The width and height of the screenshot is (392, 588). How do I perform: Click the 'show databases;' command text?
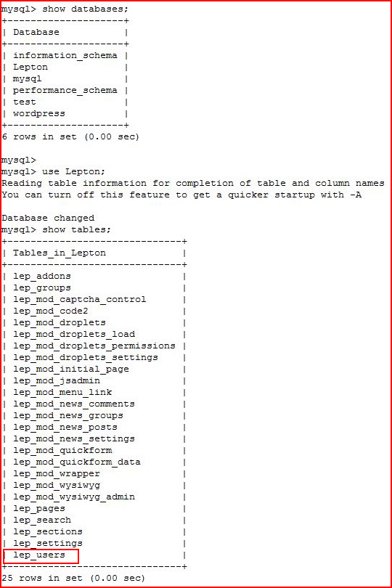click(85, 9)
